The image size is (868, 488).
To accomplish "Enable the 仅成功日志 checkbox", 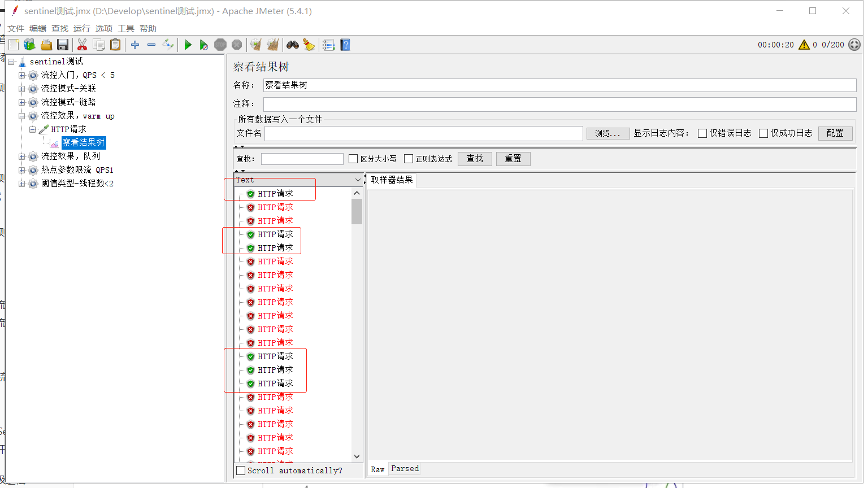I will (x=763, y=133).
